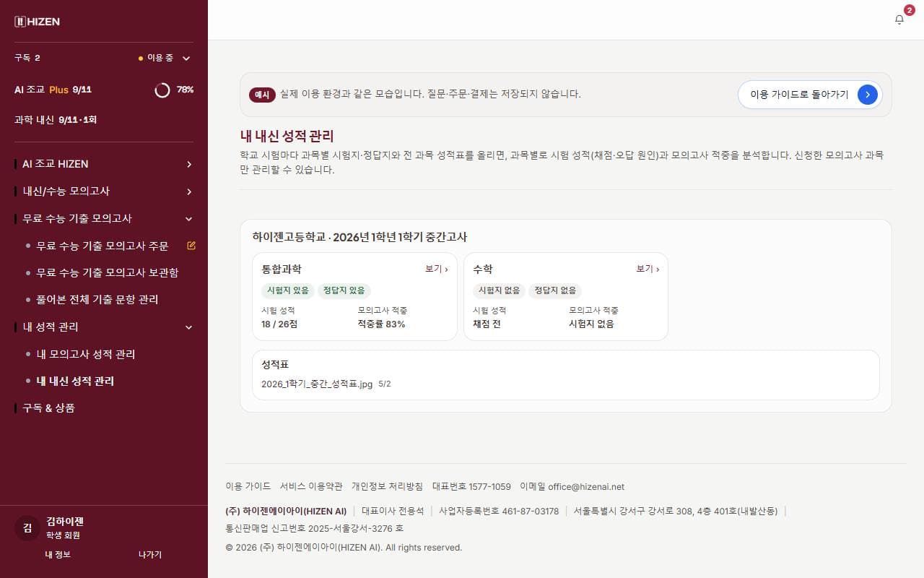Screen dimensions: 924x578
Task: Open the AI 조교 HIZEN menu
Action: pos(104,164)
